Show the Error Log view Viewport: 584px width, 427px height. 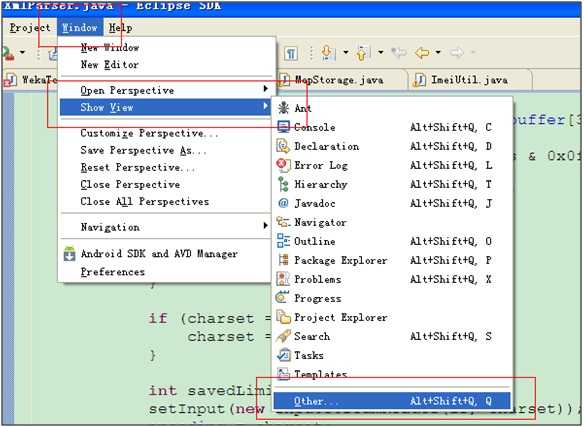pos(393,165)
